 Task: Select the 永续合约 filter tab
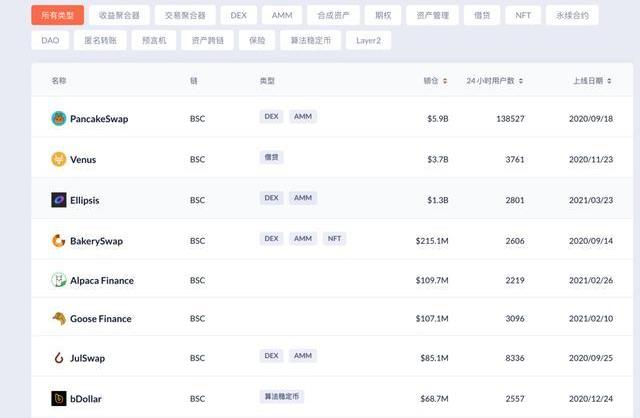(x=572, y=16)
